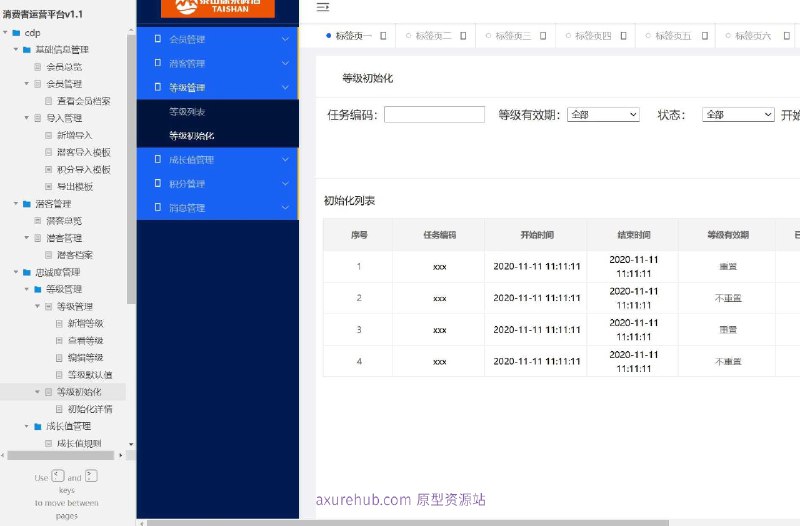Select the 标签页二 tab radio dot
This screenshot has width=800, height=526.
408,36
